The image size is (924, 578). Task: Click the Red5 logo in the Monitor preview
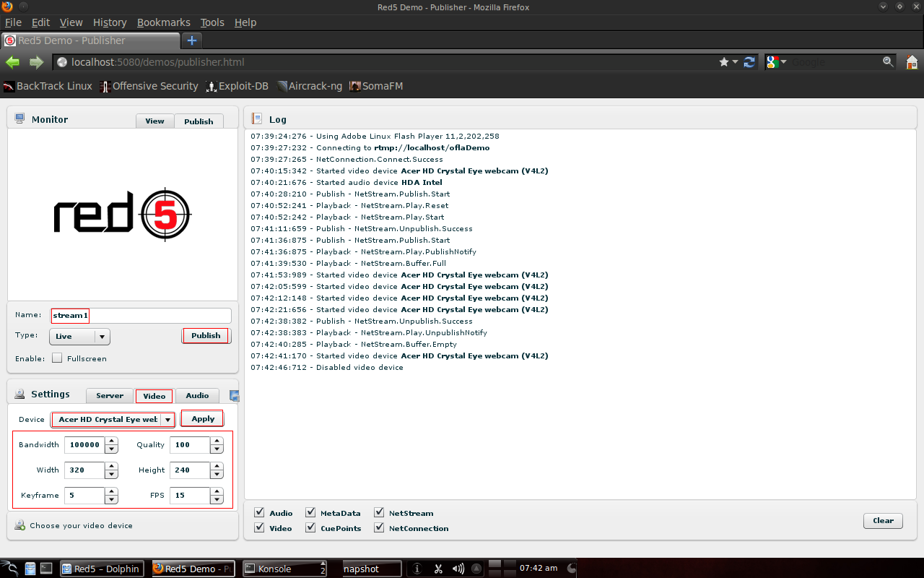[x=121, y=214]
